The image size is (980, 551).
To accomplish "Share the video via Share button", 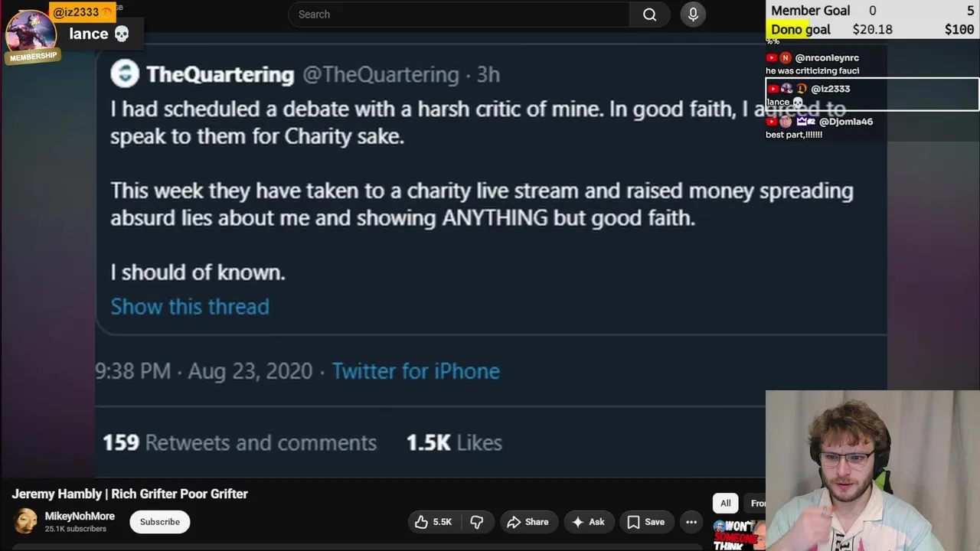I will pyautogui.click(x=528, y=522).
